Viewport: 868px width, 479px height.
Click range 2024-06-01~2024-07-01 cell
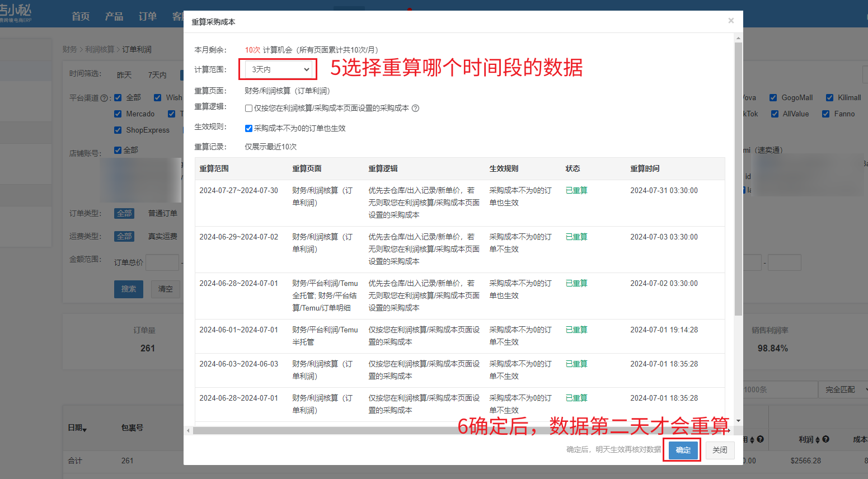(238, 330)
